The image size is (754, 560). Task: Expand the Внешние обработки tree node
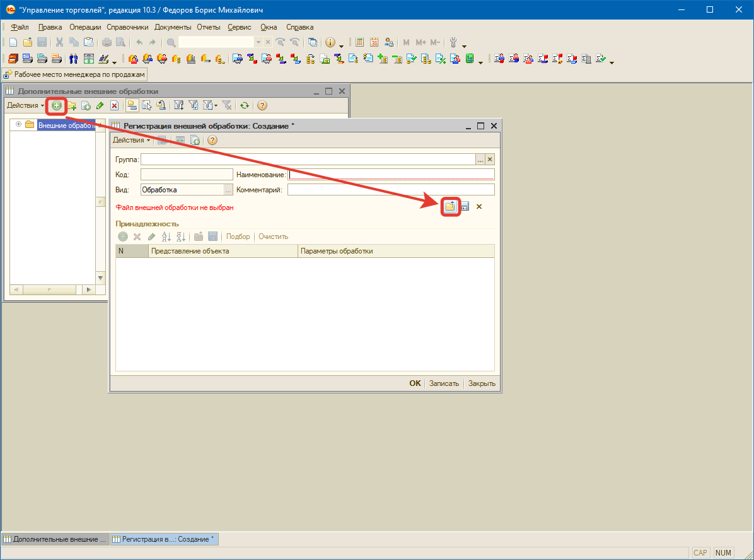pyautogui.click(x=18, y=124)
